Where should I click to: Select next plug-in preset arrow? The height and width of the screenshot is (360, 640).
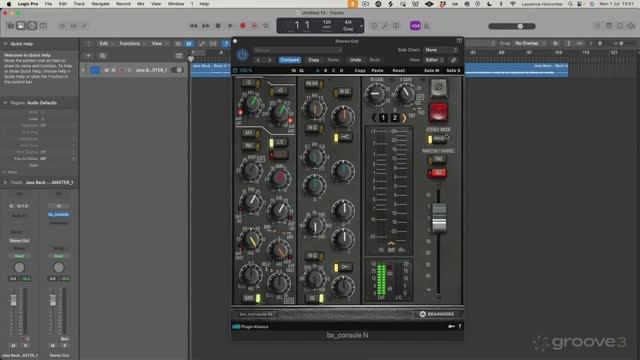tap(269, 60)
